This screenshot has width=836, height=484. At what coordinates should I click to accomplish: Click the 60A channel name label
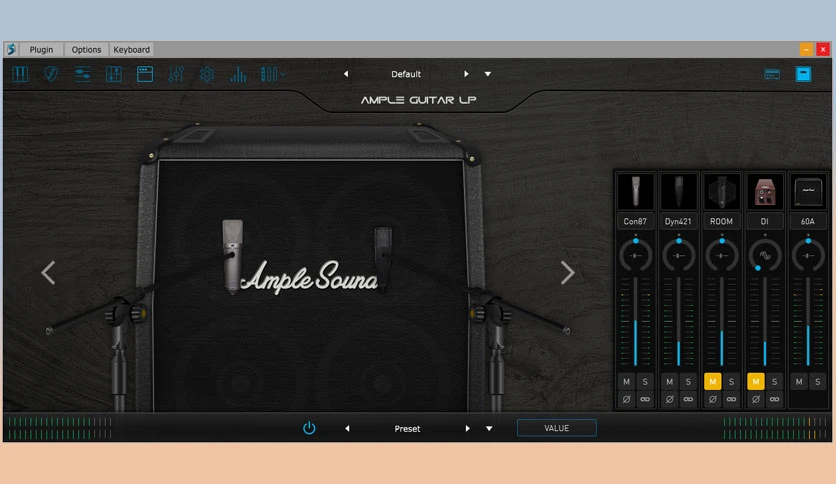pos(808,221)
